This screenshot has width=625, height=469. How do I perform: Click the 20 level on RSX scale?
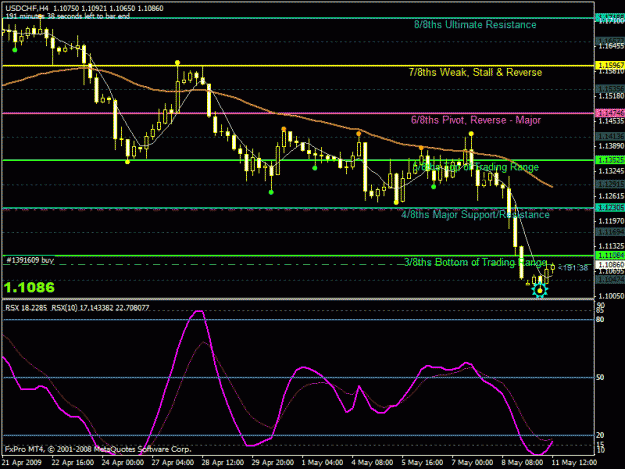[600, 435]
